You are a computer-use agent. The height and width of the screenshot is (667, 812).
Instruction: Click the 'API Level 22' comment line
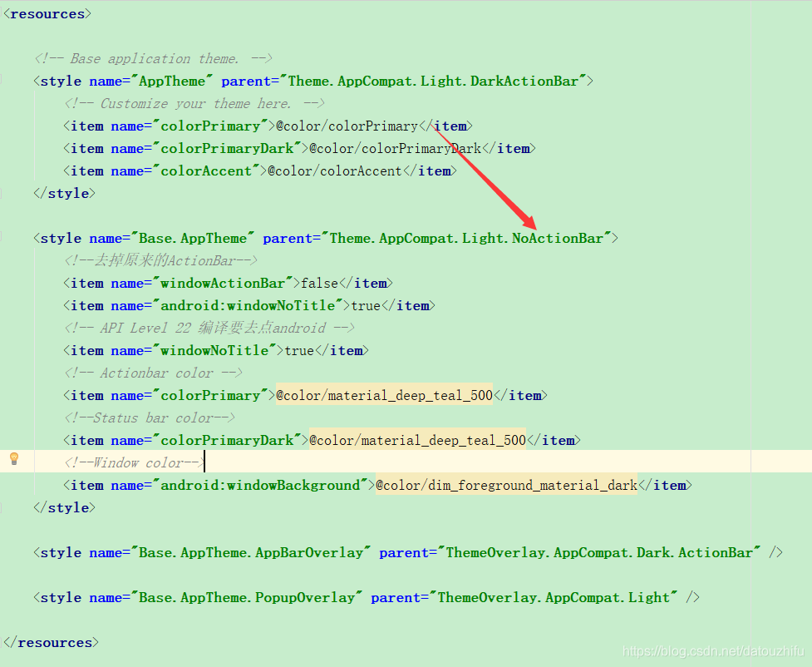[209, 328]
